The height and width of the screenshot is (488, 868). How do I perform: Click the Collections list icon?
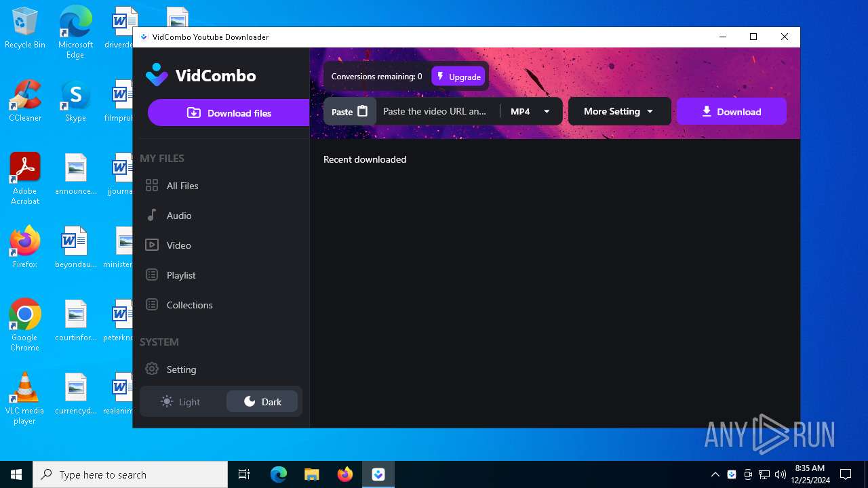click(x=152, y=304)
